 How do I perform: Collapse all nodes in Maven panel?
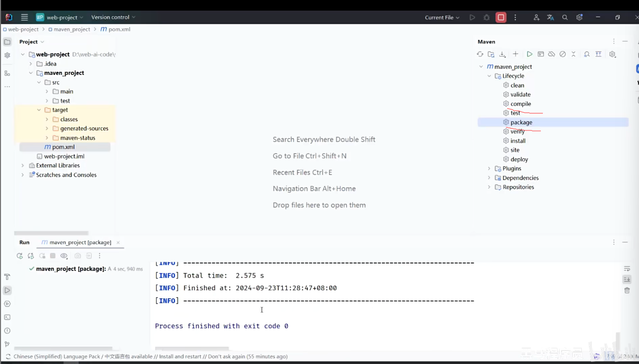573,54
